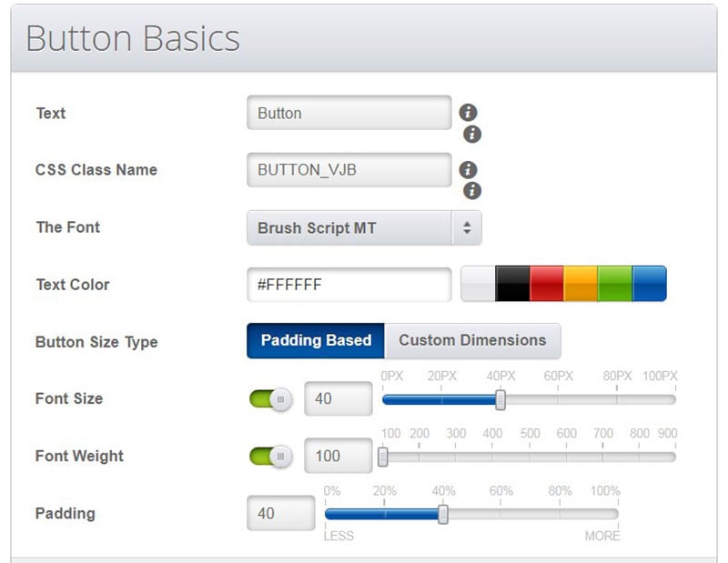Click the lower info icon below CSS Class Name
This screenshot has width=728, height=563.
tap(472, 191)
